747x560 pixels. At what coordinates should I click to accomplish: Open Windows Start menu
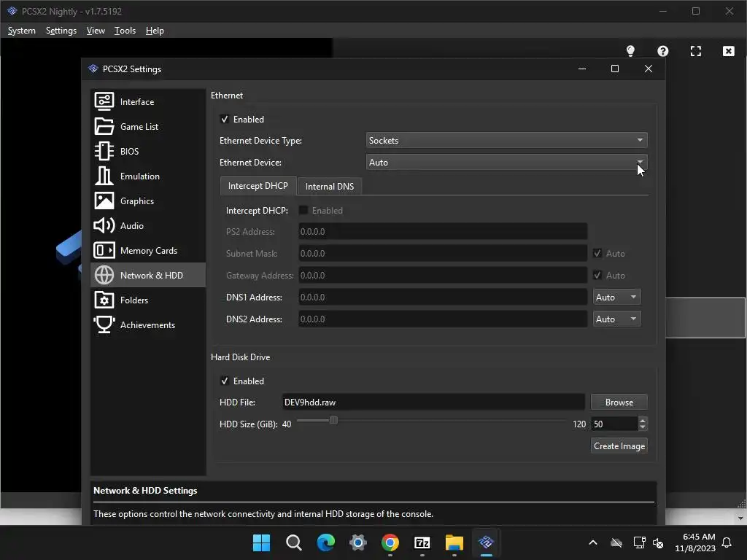[x=261, y=542]
